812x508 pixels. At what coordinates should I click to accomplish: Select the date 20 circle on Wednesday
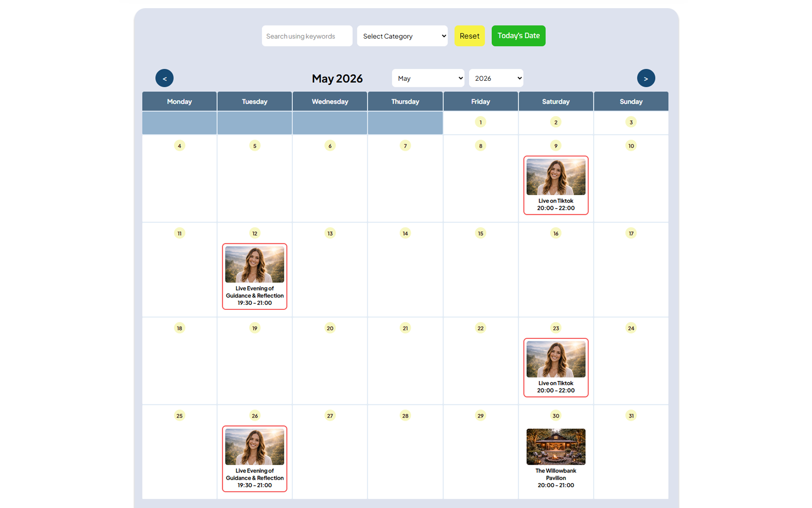coord(330,328)
